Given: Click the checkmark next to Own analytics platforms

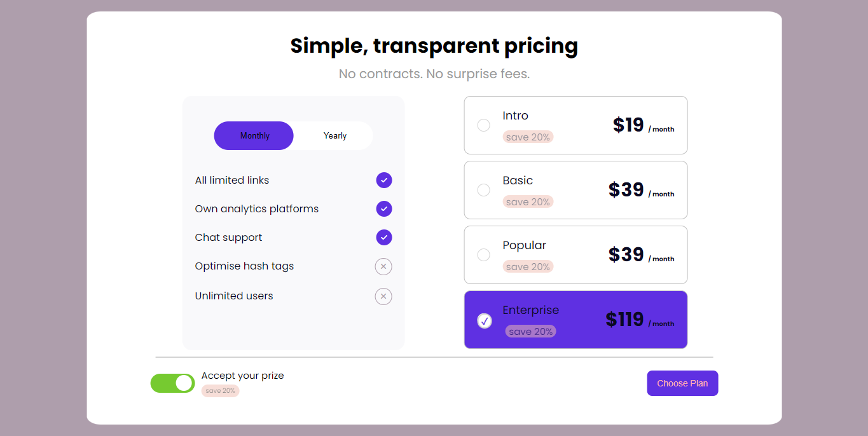Looking at the screenshot, I should tap(384, 208).
